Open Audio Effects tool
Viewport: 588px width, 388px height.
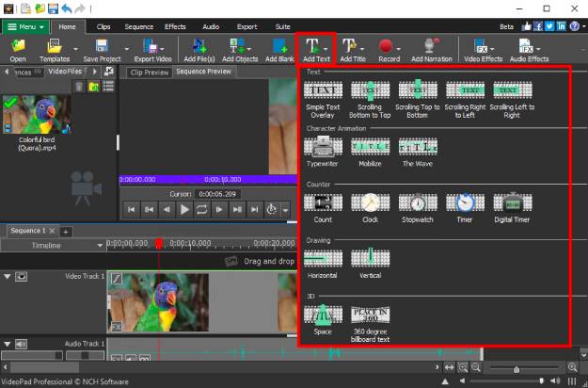pyautogui.click(x=529, y=50)
